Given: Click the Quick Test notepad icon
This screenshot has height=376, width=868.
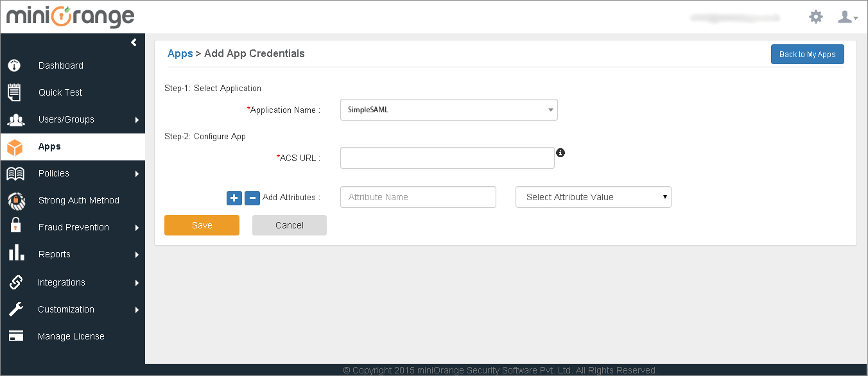Looking at the screenshot, I should pos(14,92).
